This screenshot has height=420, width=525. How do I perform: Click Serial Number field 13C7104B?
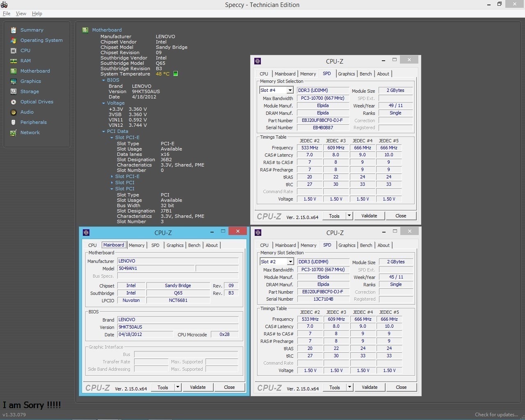pos(323,299)
